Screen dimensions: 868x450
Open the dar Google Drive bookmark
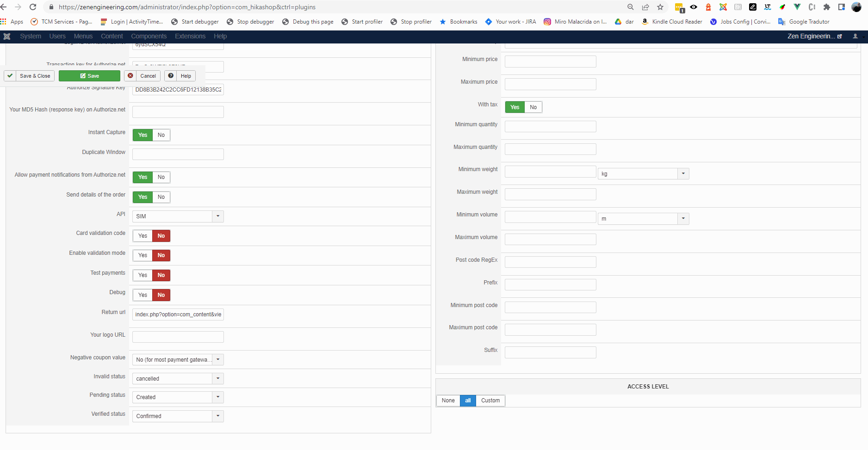click(624, 22)
